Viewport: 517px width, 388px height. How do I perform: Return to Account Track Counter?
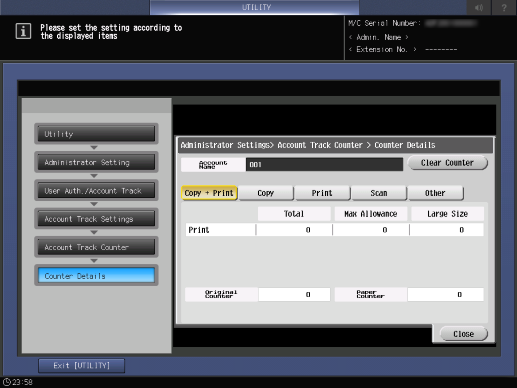(96, 247)
